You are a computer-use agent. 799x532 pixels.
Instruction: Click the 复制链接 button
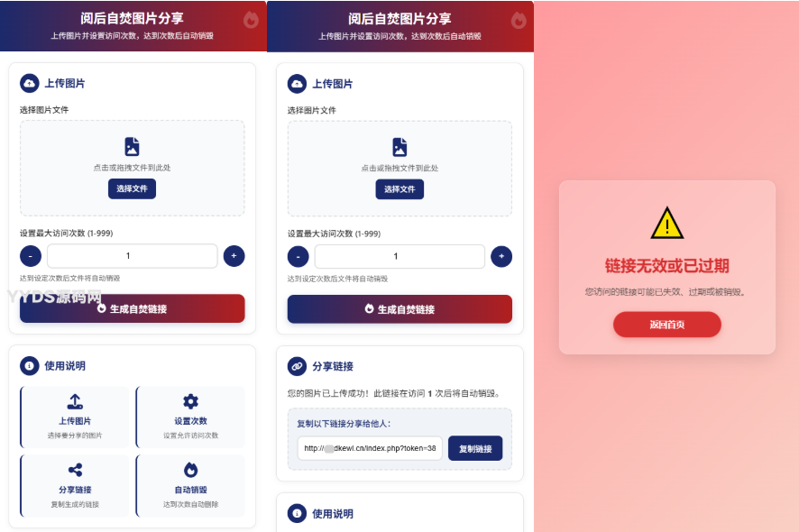pos(475,448)
